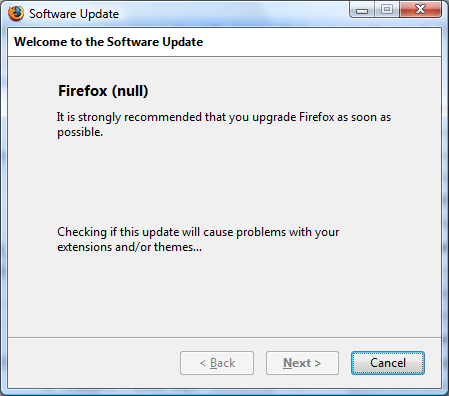Screen dimensions: 449x396
Task: Cancel the software update
Action: pyautogui.click(x=388, y=363)
